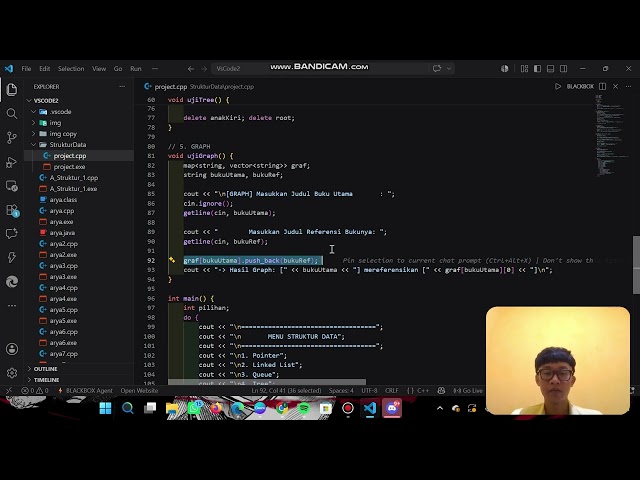Open Run and Debug view icon
Viewport: 640px width, 480px height.
pyautogui.click(x=12, y=162)
